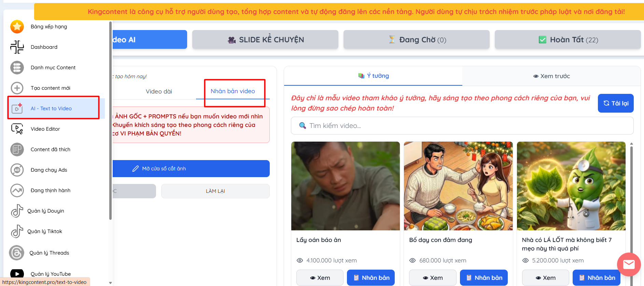644x286 pixels.
Task: Open Video Editor via its sidebar icon
Action: pyautogui.click(x=17, y=129)
